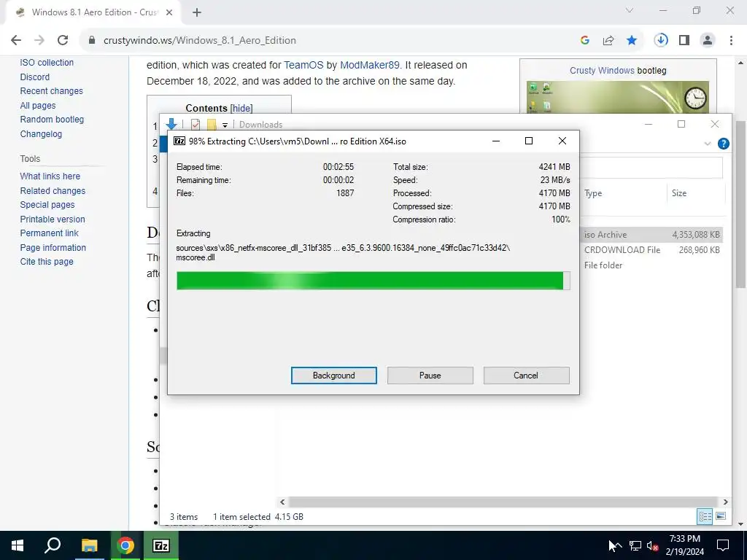Viewport: 747px width, 560px height.
Task: Open a new browser tab
Action: 197,12
